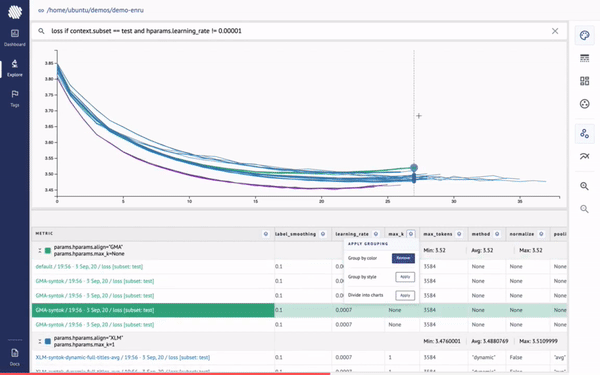Toggle the highlight mode control
Viewport: 600px width, 375px height.
584,134
